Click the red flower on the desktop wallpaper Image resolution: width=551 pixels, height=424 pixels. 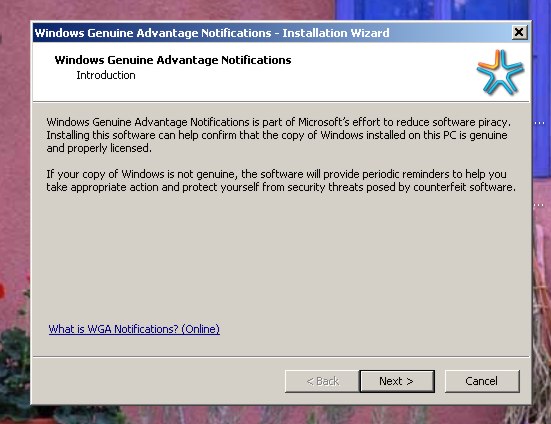click(x=2, y=291)
